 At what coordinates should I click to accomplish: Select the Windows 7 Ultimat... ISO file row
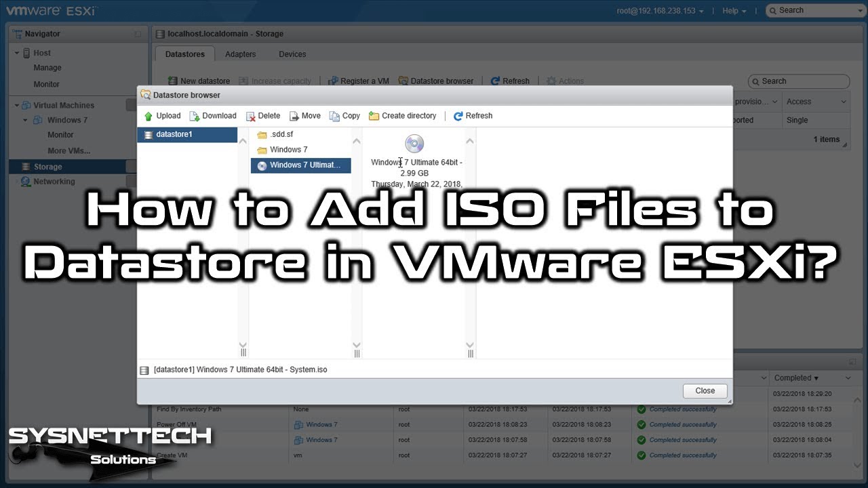pyautogui.click(x=300, y=165)
